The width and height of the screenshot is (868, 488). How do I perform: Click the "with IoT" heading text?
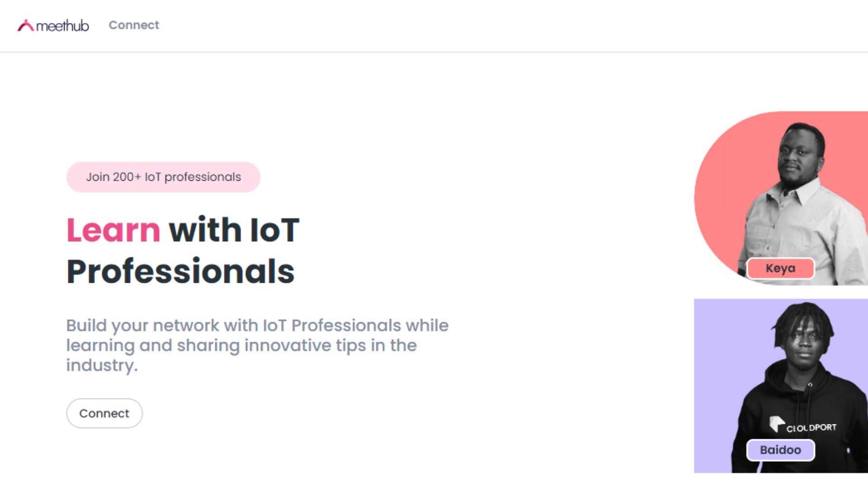[234, 230]
